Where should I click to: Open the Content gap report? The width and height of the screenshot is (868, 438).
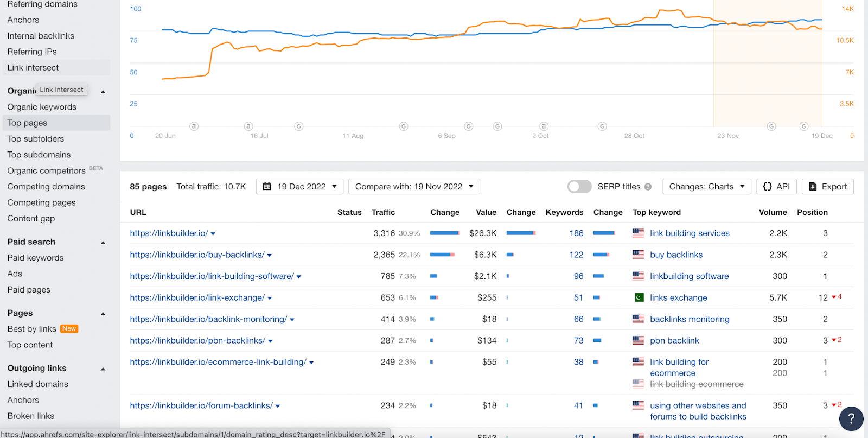click(x=31, y=219)
